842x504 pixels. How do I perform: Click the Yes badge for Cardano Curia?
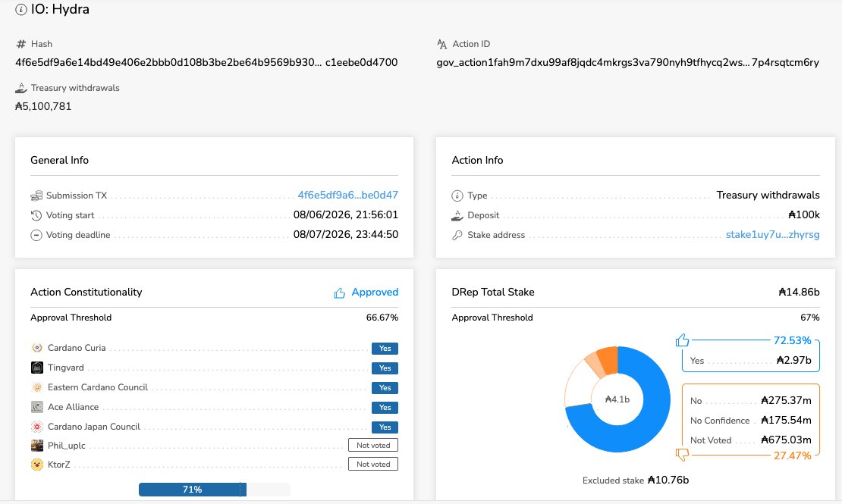385,349
